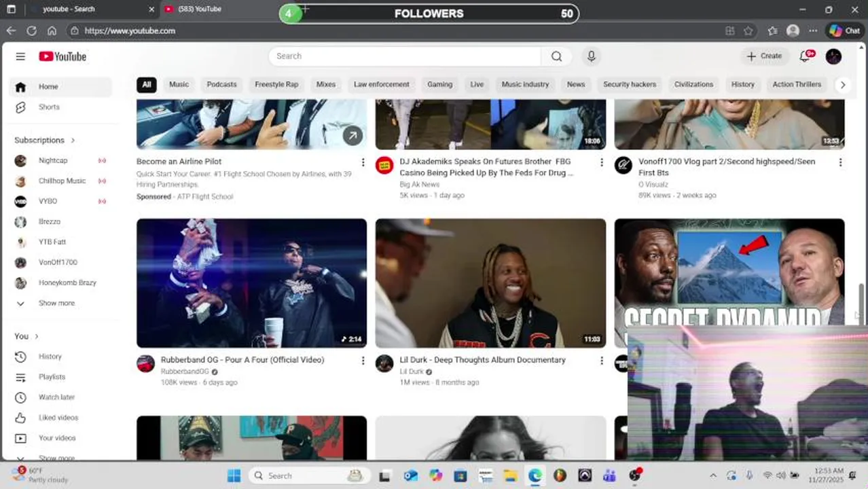868x489 pixels.
Task: Click the RubberbandOG channel name
Action: click(185, 372)
